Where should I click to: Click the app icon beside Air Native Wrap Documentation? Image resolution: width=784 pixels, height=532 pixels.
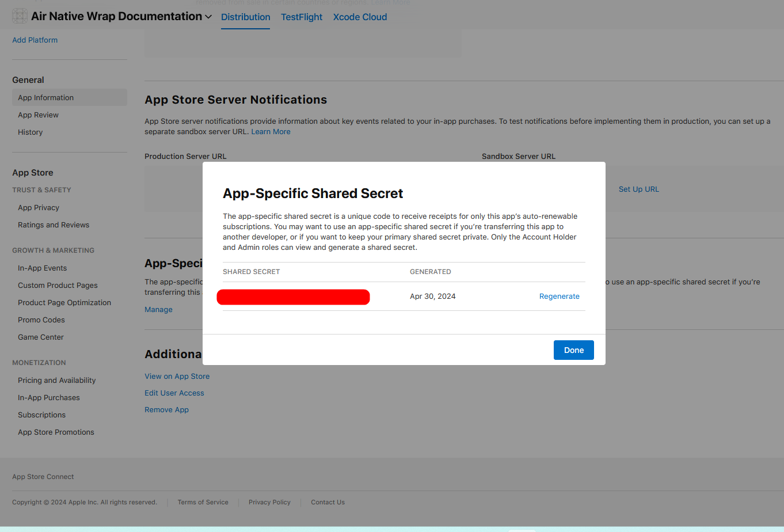point(20,16)
